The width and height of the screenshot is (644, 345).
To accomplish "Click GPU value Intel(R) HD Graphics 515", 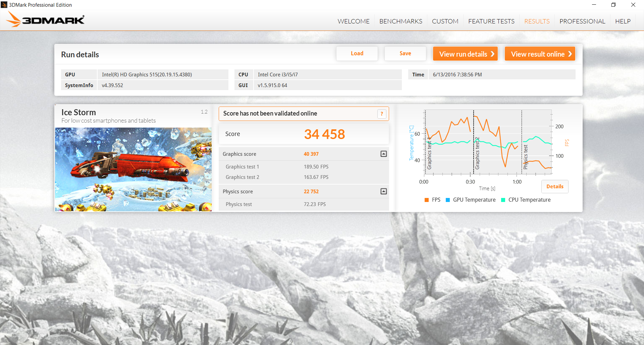I will coord(147,75).
